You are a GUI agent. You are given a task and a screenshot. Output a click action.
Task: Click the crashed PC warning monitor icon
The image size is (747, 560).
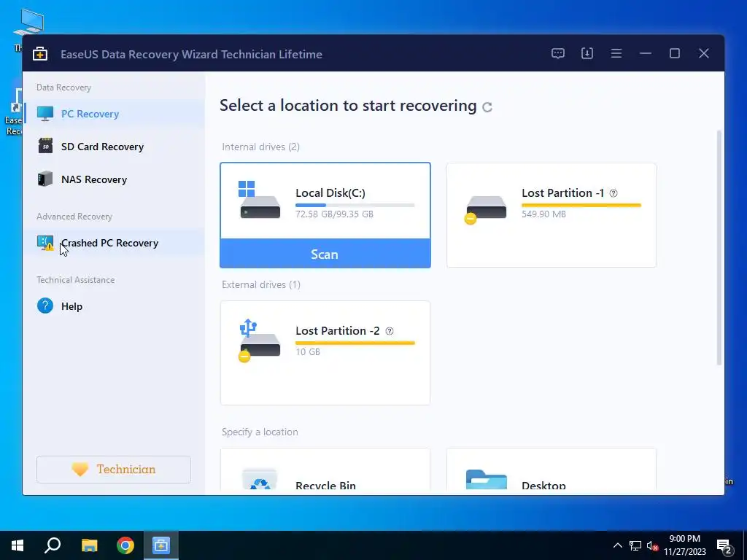(x=45, y=243)
